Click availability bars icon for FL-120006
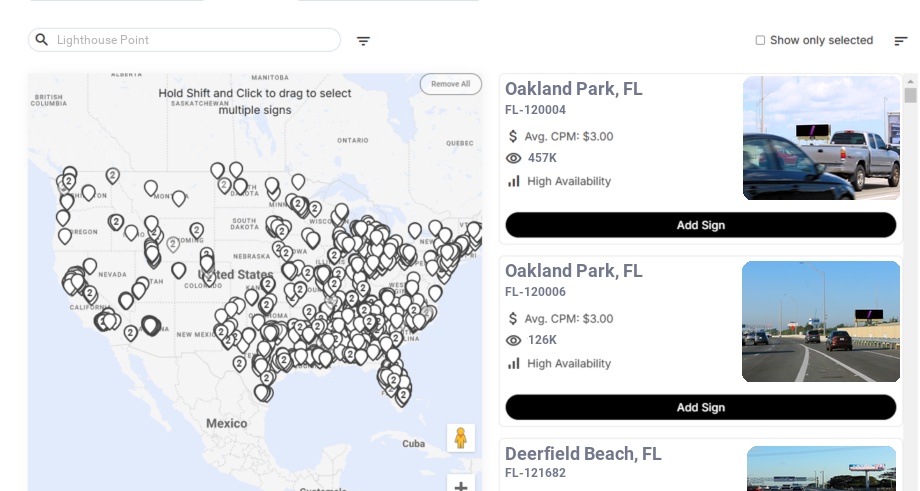Viewport: 920px width, 491px height. click(514, 363)
